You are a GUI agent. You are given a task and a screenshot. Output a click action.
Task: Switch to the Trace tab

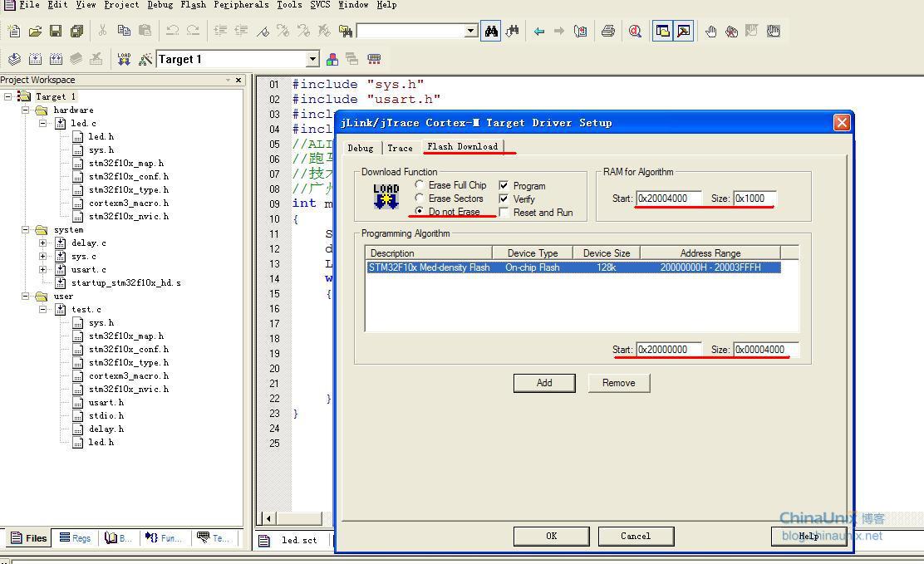tap(401, 148)
